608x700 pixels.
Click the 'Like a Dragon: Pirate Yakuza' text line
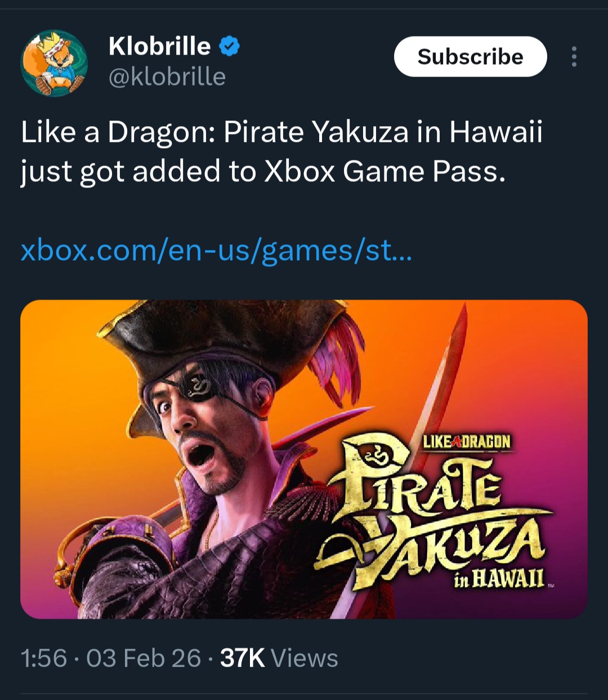pos(281,133)
